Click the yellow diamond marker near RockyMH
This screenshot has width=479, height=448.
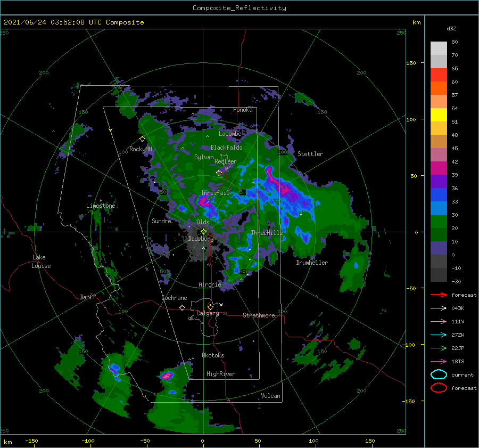(x=142, y=139)
